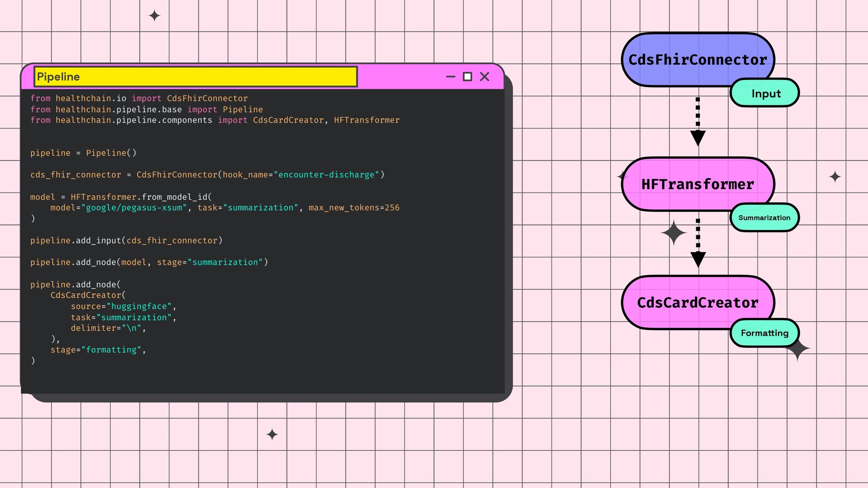
Task: Click the 'stage="formatting",' code line
Action: point(98,350)
